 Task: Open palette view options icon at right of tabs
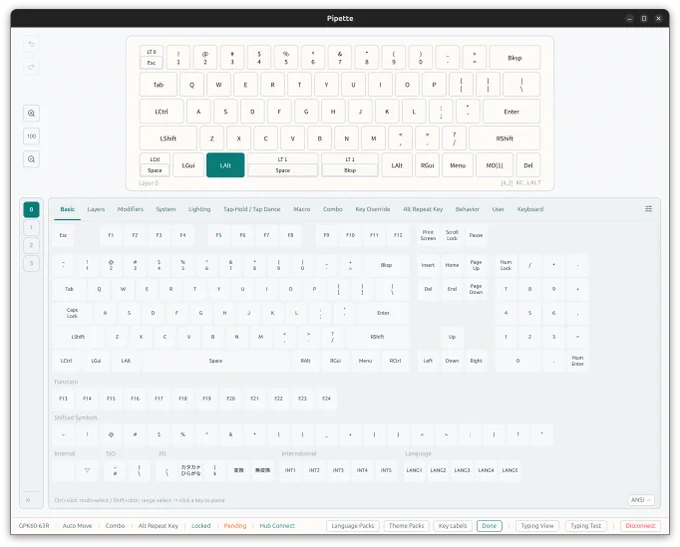[648, 209]
